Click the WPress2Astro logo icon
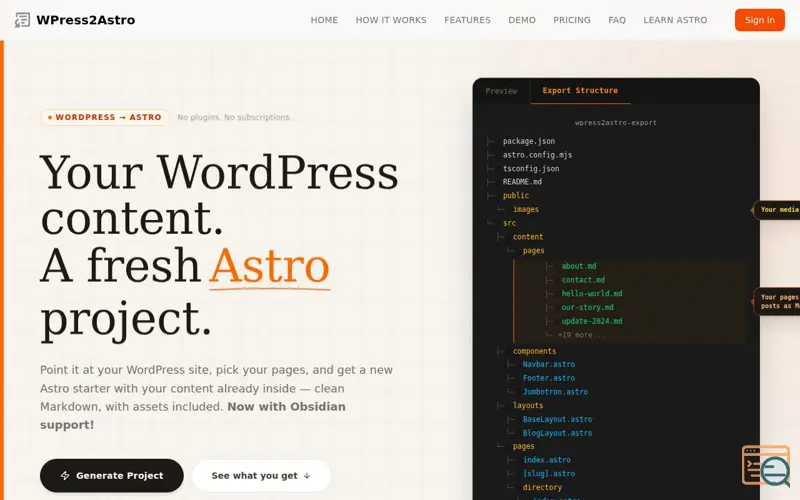 point(22,20)
